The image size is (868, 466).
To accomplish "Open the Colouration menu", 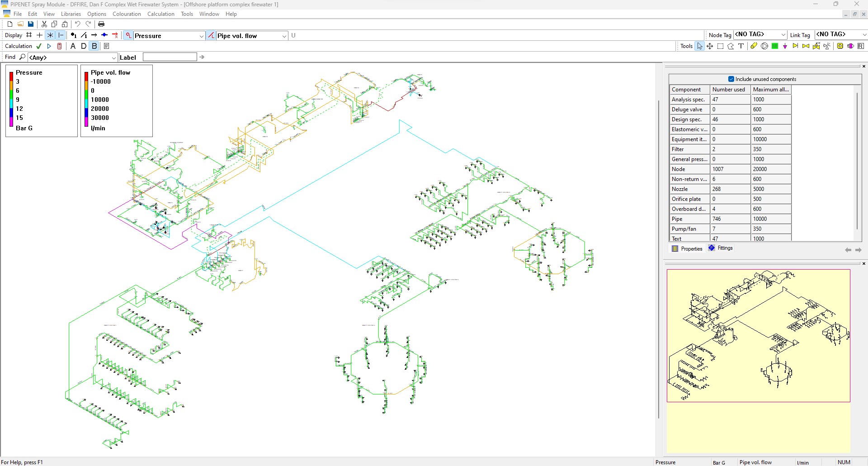I will coord(127,14).
